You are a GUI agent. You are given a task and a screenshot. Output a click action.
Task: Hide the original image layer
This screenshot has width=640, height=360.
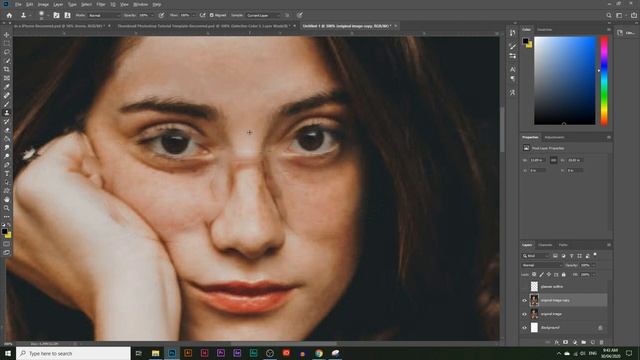(x=524, y=314)
